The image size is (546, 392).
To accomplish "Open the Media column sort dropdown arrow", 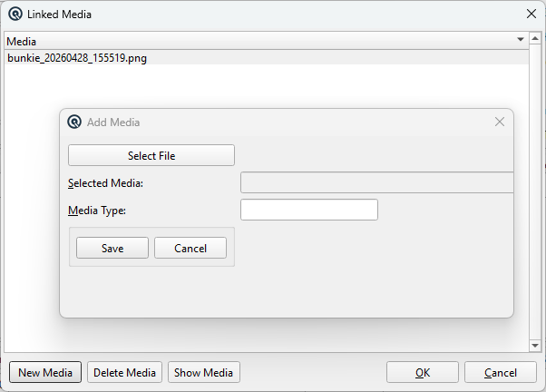I will (x=521, y=39).
